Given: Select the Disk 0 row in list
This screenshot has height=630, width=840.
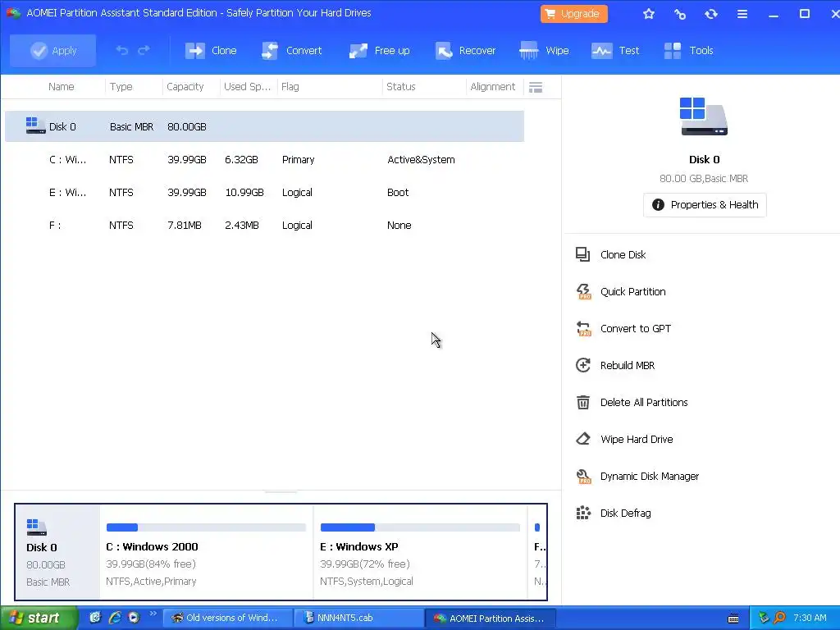Looking at the screenshot, I should coord(264,126).
